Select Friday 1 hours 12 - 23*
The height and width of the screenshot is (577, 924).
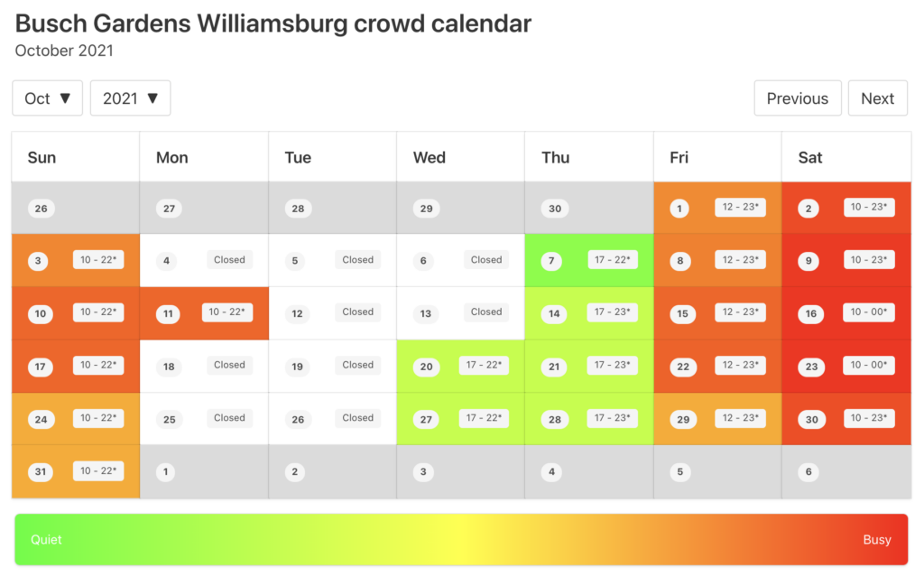point(740,207)
